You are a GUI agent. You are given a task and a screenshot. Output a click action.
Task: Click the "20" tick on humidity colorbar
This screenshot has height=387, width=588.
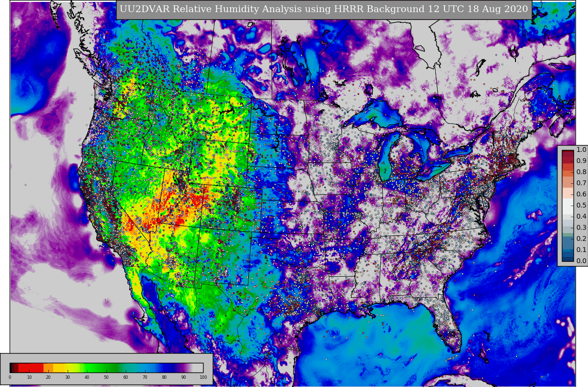(48, 377)
